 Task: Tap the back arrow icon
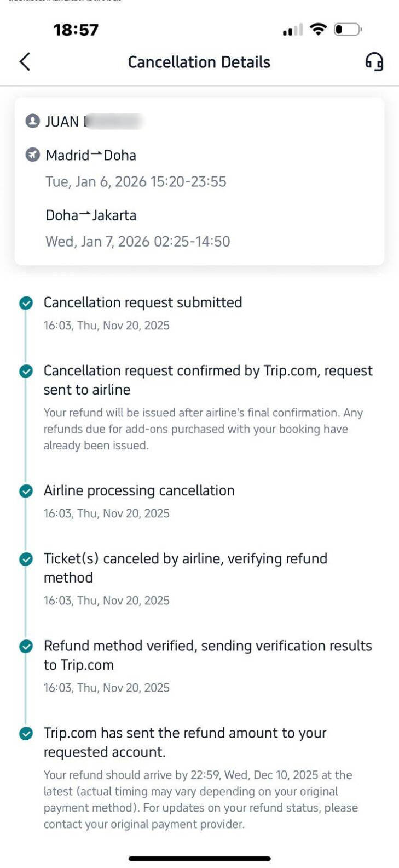click(25, 62)
